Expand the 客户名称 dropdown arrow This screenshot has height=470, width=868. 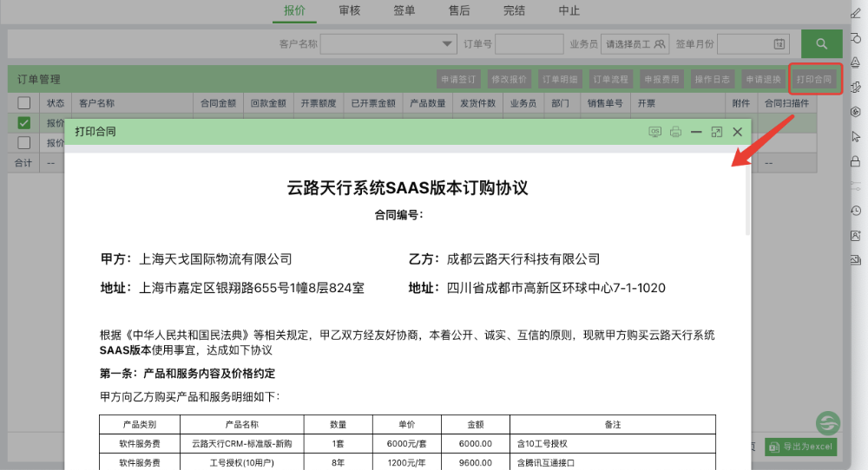[447, 43]
